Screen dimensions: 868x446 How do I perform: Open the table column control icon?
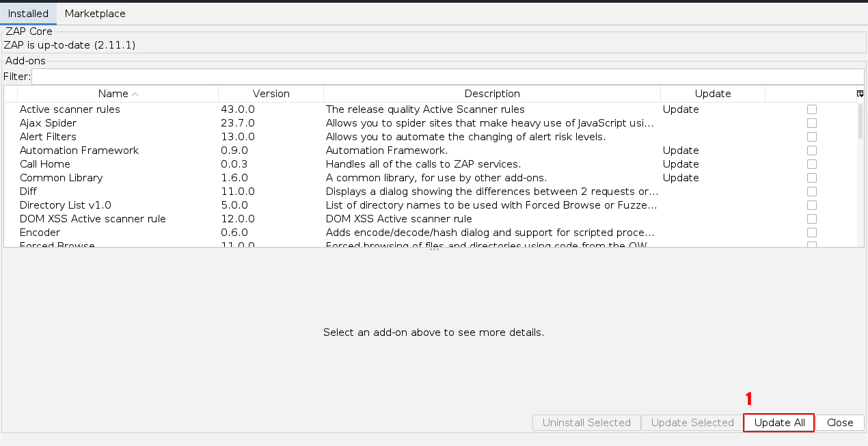[860, 94]
